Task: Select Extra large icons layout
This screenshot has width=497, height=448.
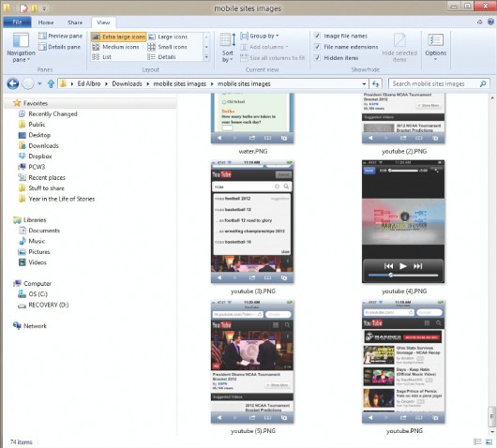Action: click(x=118, y=37)
